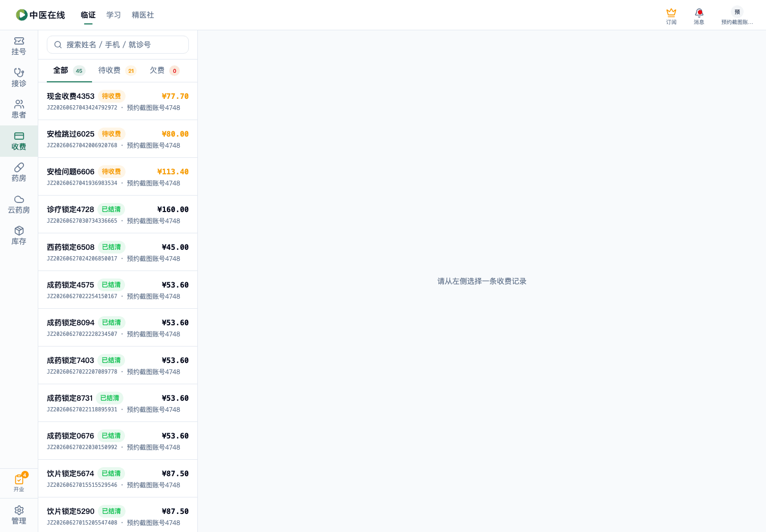Open billing record 安检问题6606

tap(118, 176)
